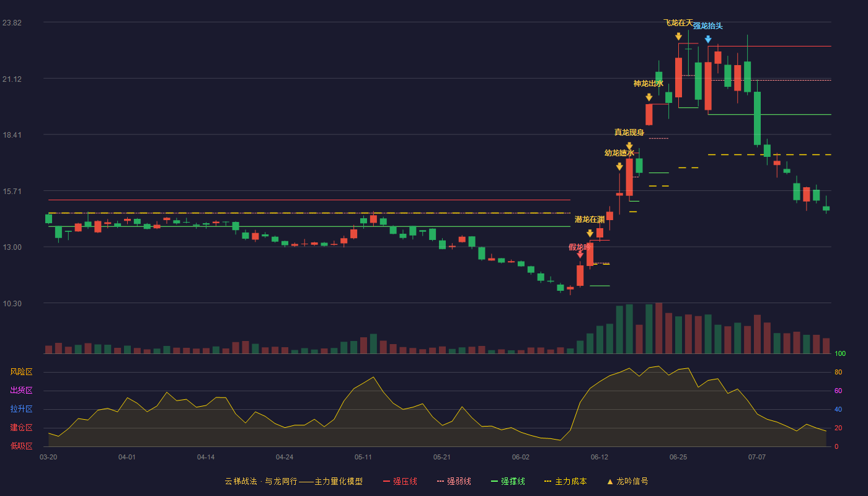Click the 15.71 price axis label

tap(12, 192)
